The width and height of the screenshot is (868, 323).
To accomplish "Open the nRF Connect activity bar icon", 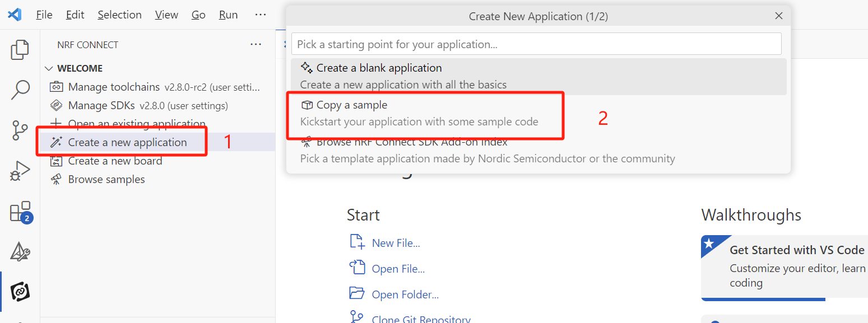I will click(20, 292).
